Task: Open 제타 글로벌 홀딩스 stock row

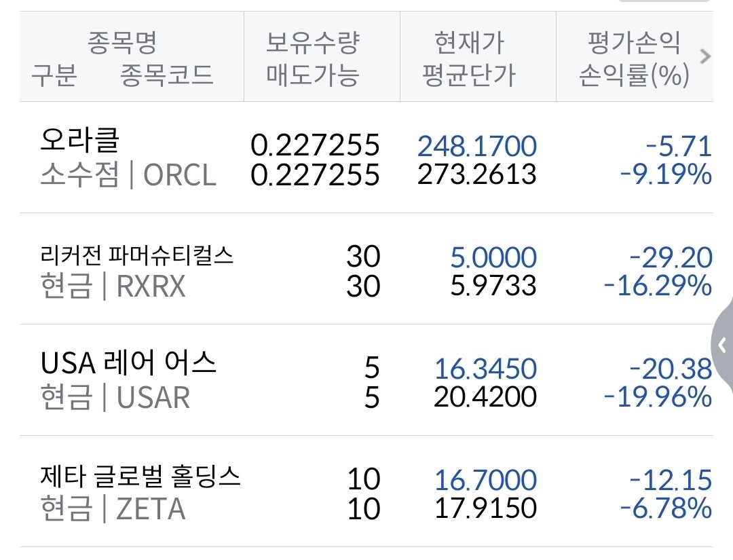Action: pos(140,477)
